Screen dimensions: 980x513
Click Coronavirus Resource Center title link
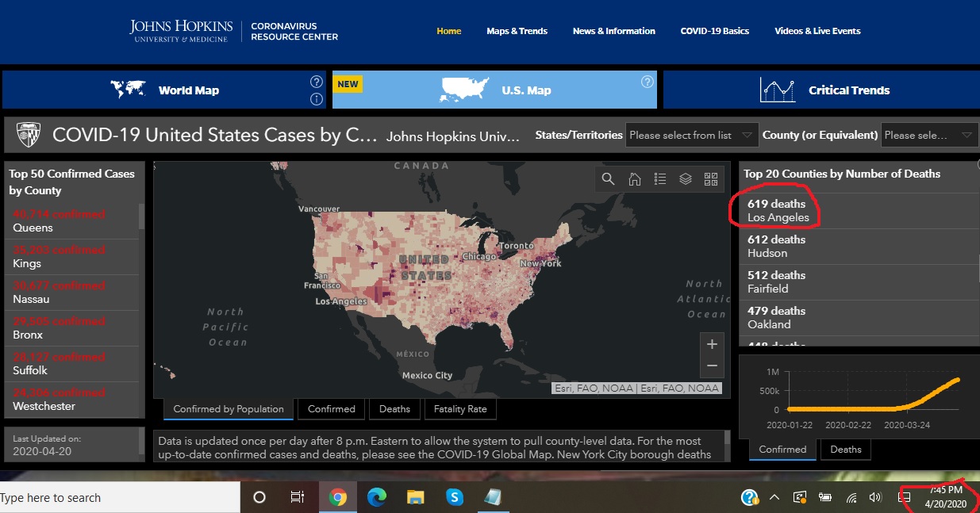coord(294,31)
